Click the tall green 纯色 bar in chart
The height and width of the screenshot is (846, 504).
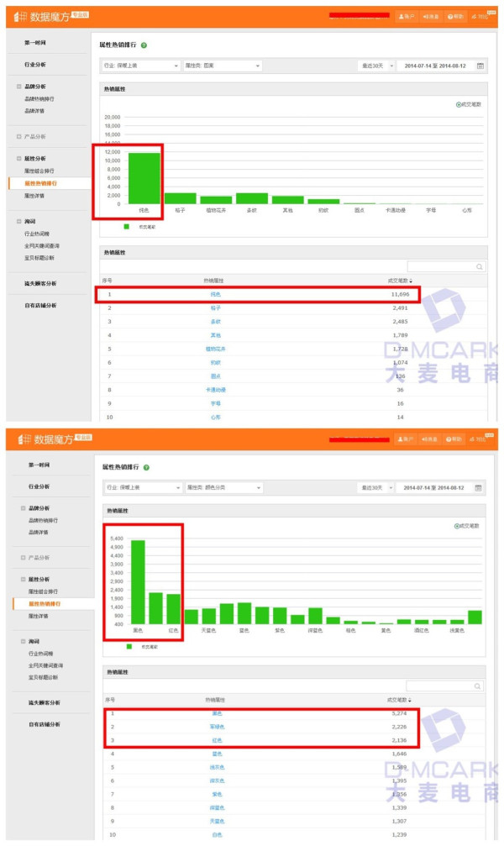(144, 179)
